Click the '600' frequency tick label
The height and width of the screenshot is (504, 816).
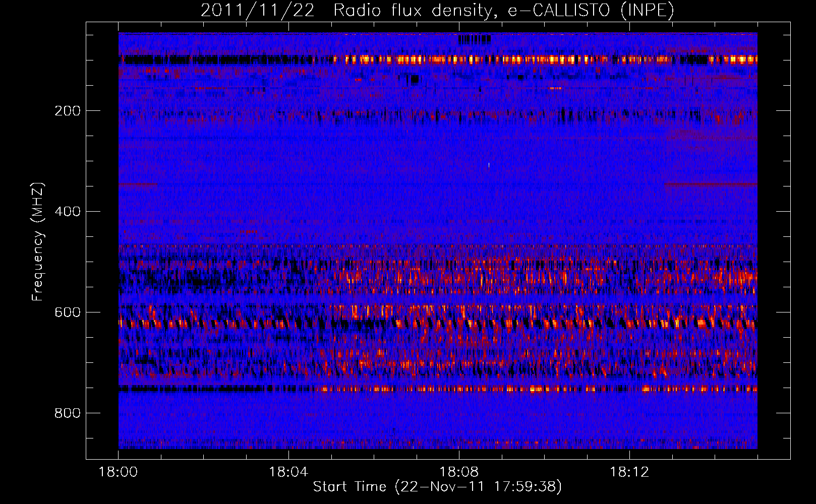pos(68,312)
